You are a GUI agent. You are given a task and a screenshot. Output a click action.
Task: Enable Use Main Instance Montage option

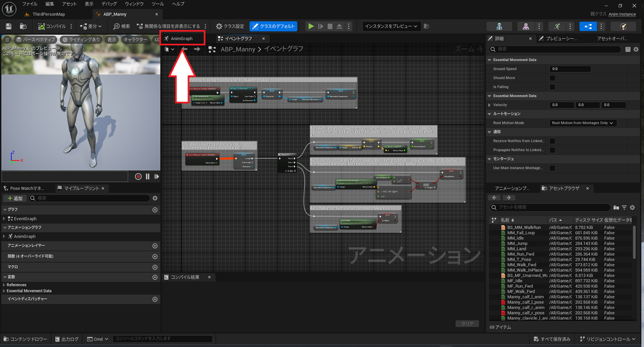552,168
